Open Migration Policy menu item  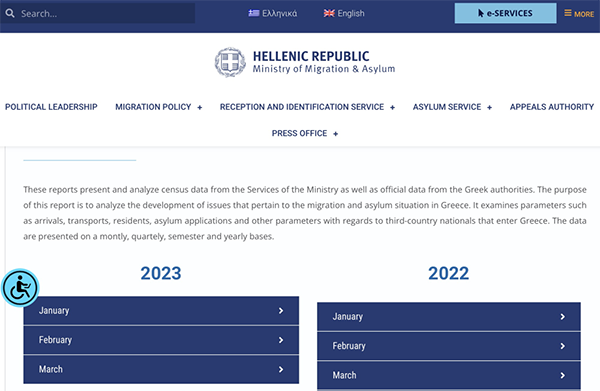[153, 107]
